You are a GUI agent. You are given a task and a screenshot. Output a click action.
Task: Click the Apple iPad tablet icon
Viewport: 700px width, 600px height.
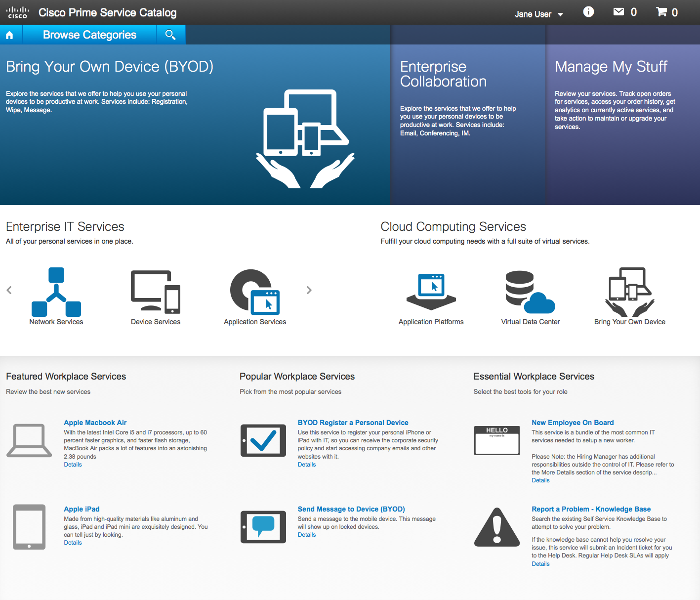click(29, 527)
